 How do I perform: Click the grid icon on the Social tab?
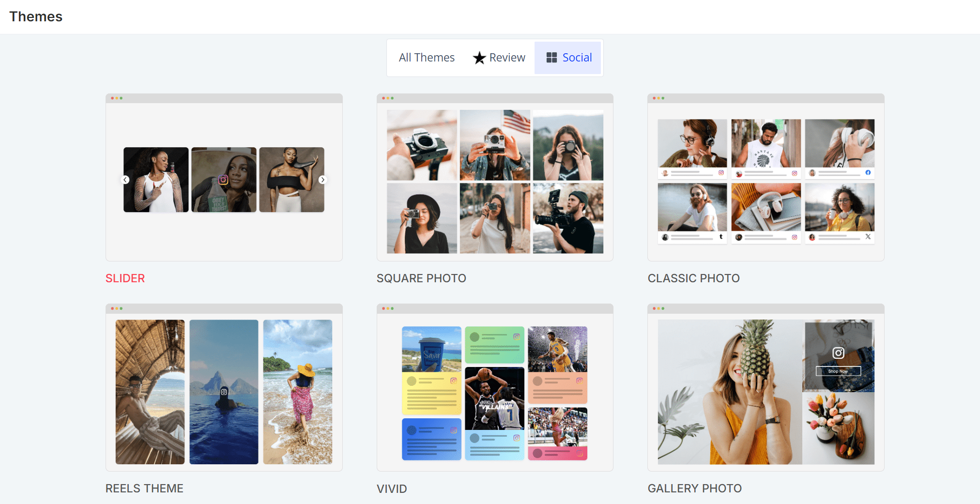[551, 57]
